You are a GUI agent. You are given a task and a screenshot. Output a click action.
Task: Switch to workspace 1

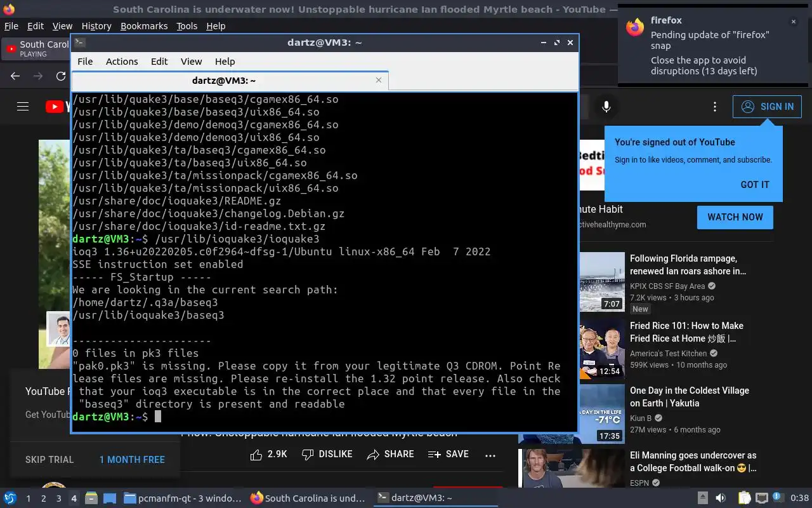(28, 498)
